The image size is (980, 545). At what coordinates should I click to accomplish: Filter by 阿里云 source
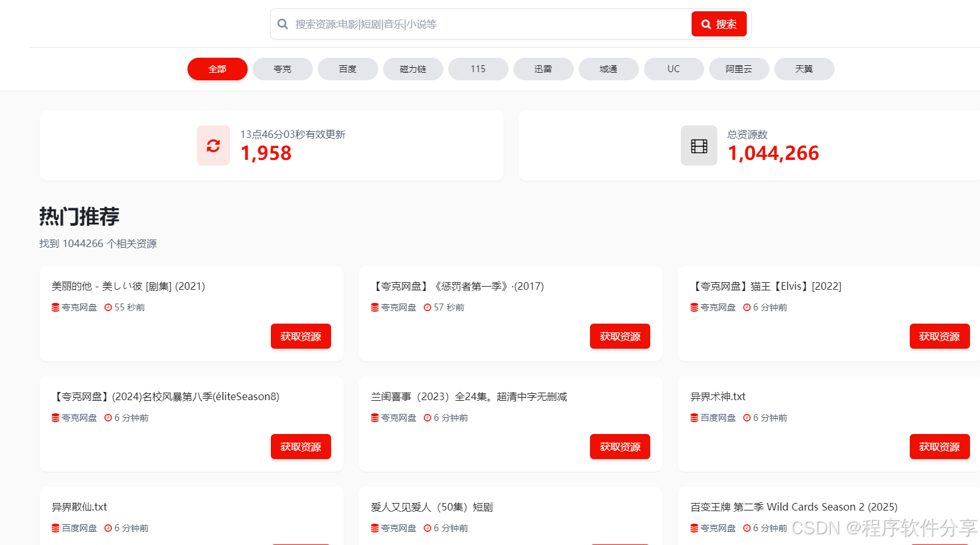coord(739,69)
